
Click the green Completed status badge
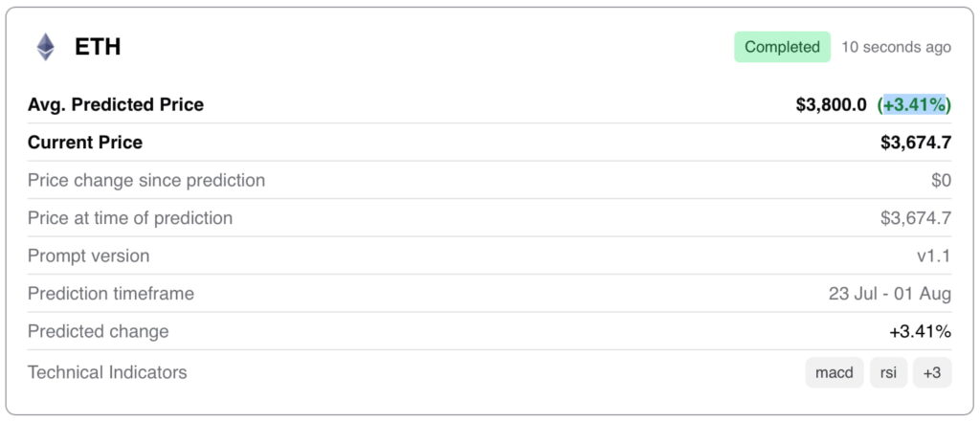782,47
